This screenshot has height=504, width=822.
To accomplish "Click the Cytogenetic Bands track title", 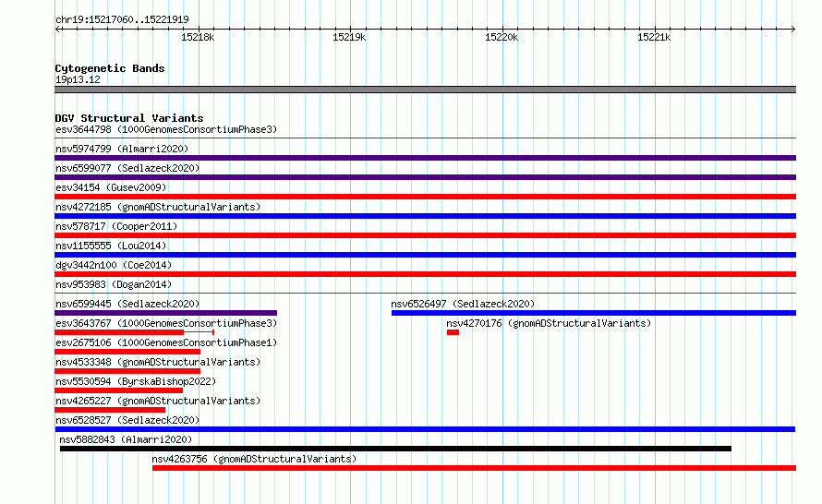I will tap(110, 68).
